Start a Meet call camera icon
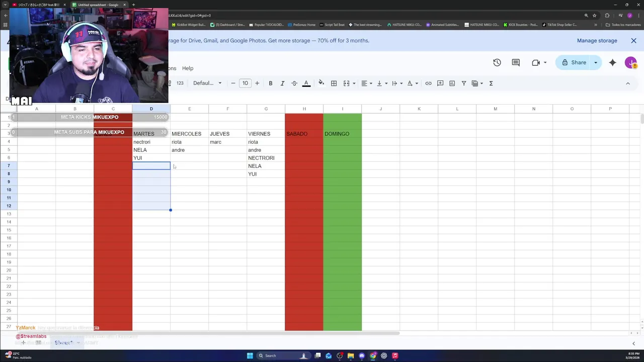The height and width of the screenshot is (362, 644). coord(536,62)
